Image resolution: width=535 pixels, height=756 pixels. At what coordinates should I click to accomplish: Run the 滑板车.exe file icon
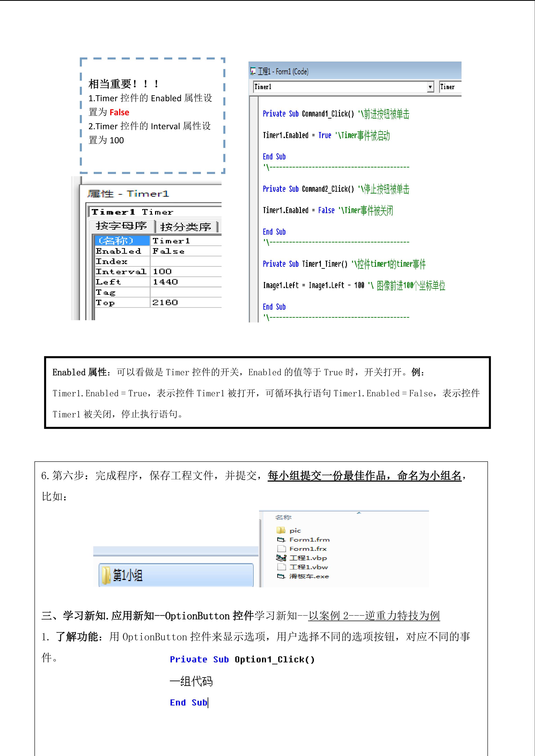[x=281, y=576]
